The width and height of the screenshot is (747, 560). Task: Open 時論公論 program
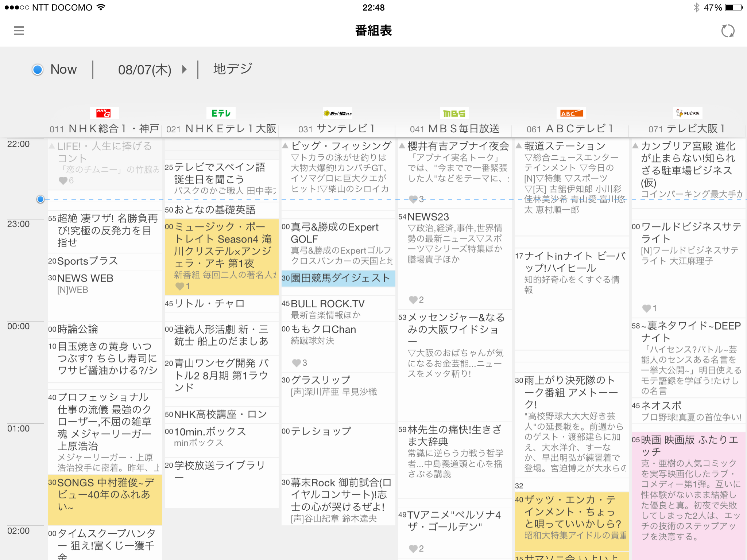coord(105,329)
